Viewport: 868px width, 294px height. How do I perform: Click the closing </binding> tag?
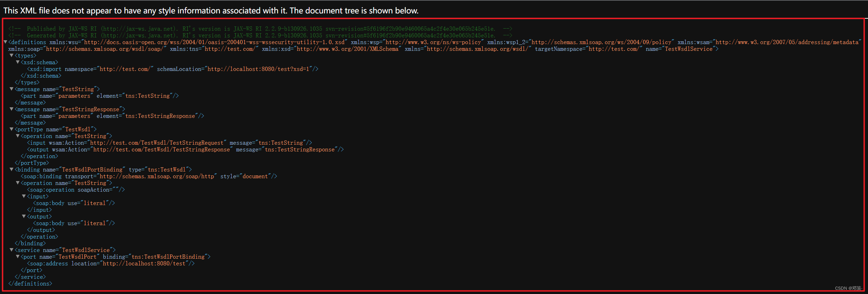30,243
